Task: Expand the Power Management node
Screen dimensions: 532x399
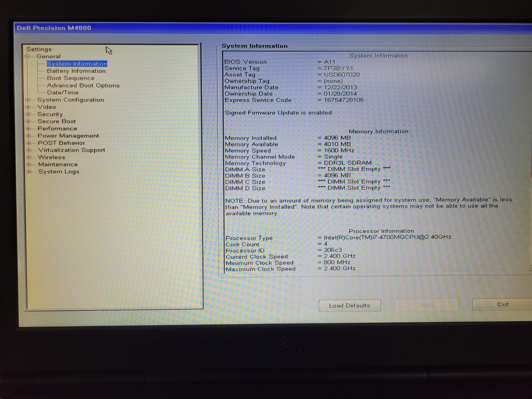Action: coord(29,136)
